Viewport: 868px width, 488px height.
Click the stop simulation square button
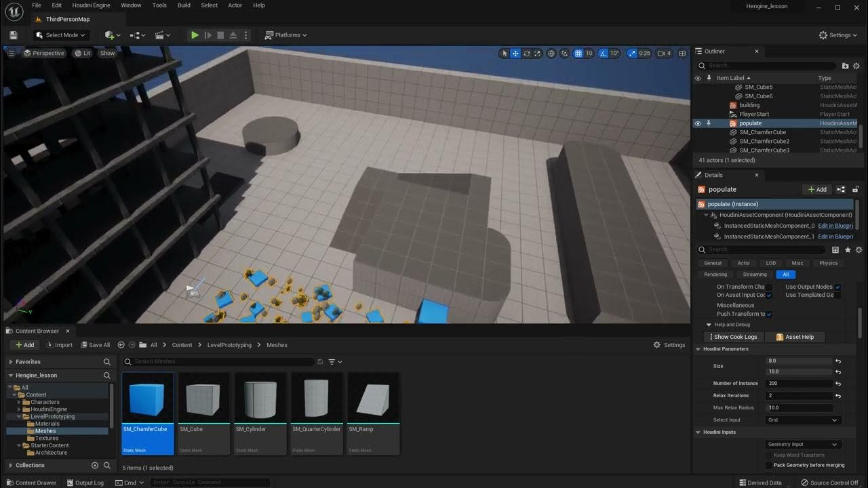tap(220, 35)
